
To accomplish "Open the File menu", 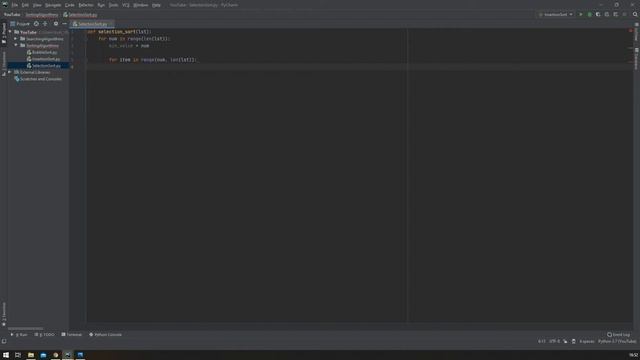I will pyautogui.click(x=14, y=5).
